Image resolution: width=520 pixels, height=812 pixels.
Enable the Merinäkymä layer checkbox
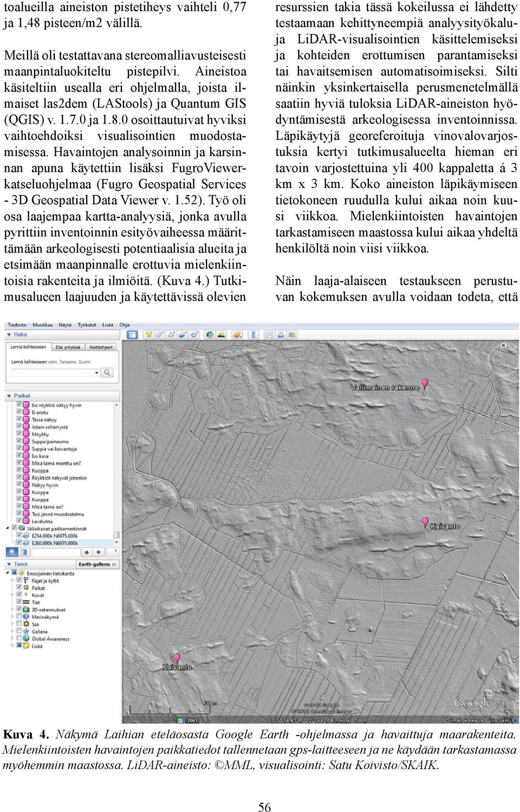(x=19, y=616)
